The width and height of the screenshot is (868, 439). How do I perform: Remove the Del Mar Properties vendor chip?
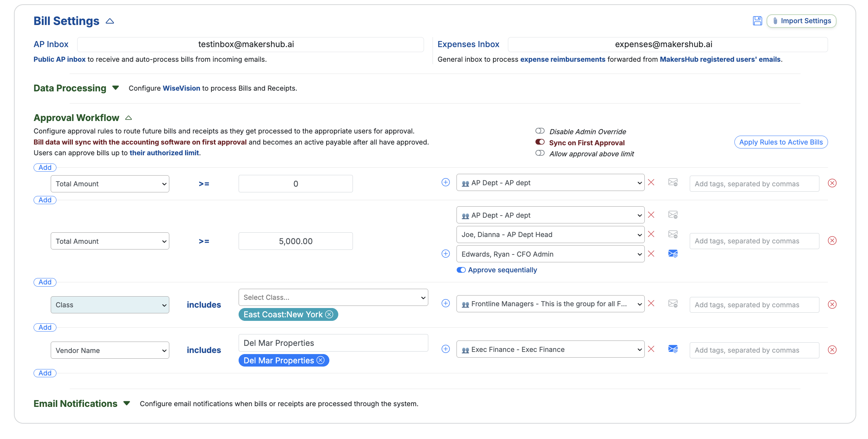[321, 360]
